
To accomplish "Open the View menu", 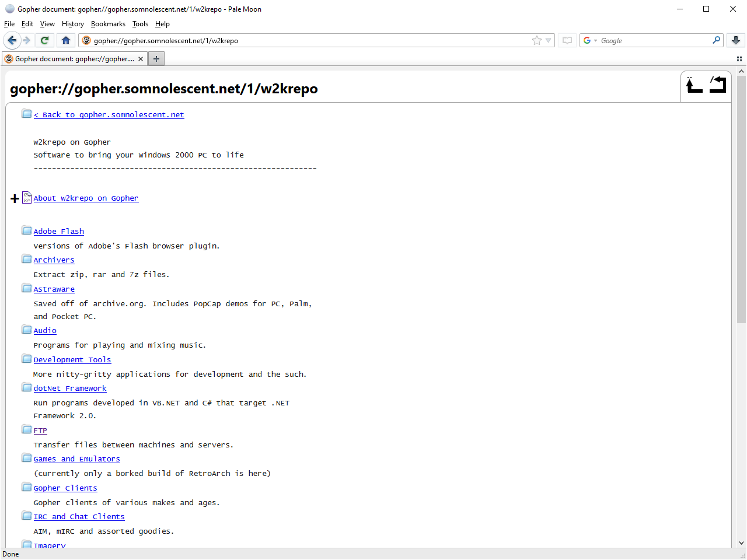I will pyautogui.click(x=47, y=24).
